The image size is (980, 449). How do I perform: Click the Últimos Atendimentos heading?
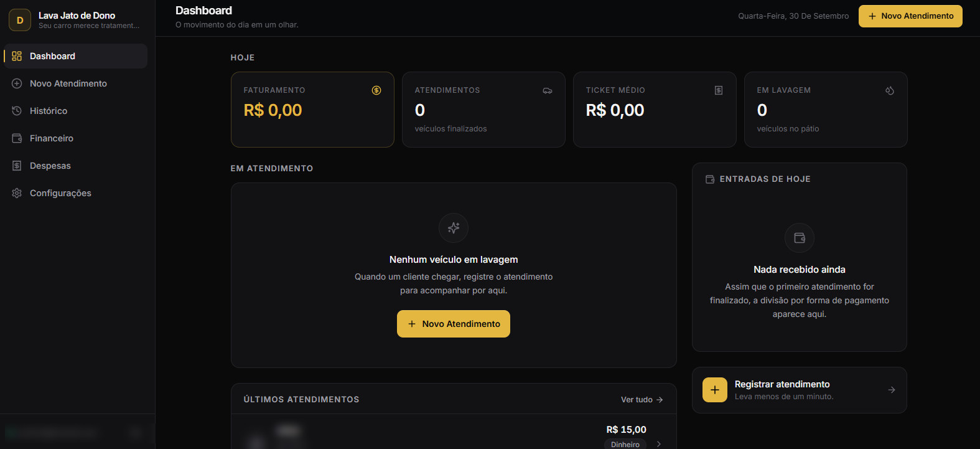point(302,400)
